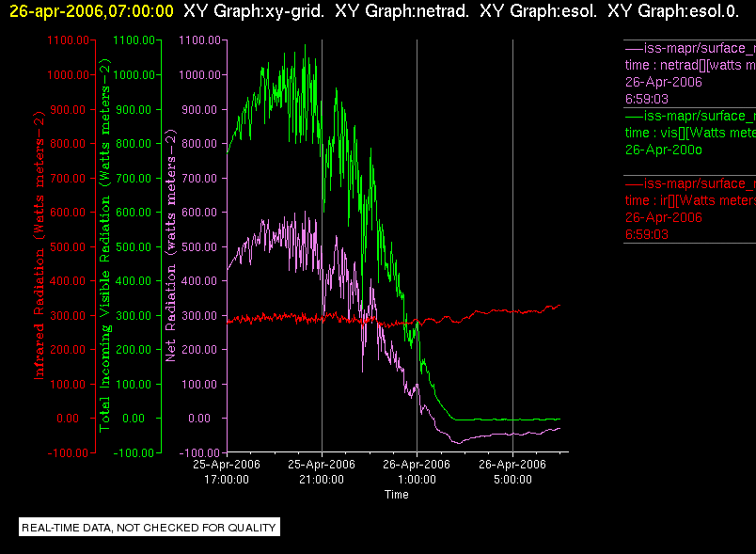Click x-axis label 26-Apr-2006 5:00:00

point(512,471)
